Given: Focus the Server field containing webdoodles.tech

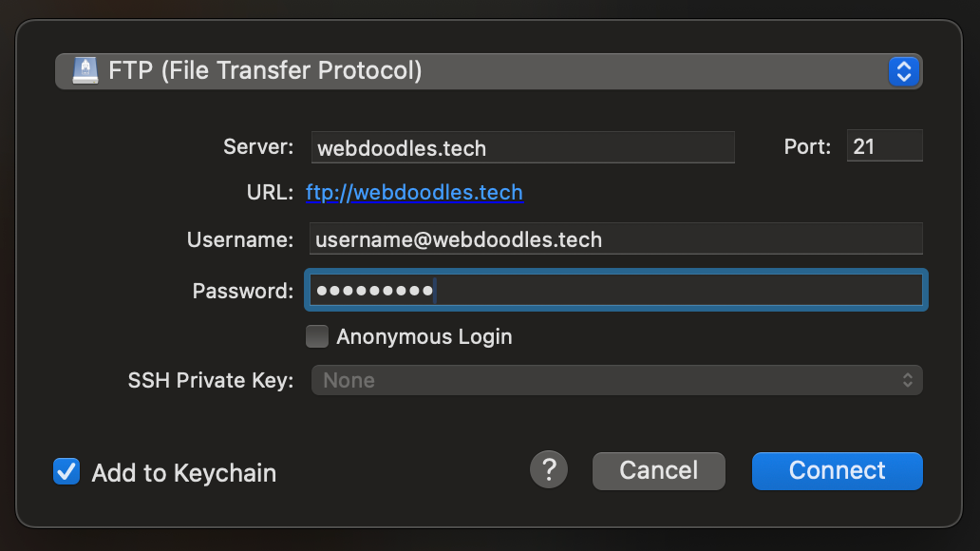Looking at the screenshot, I should click(522, 147).
